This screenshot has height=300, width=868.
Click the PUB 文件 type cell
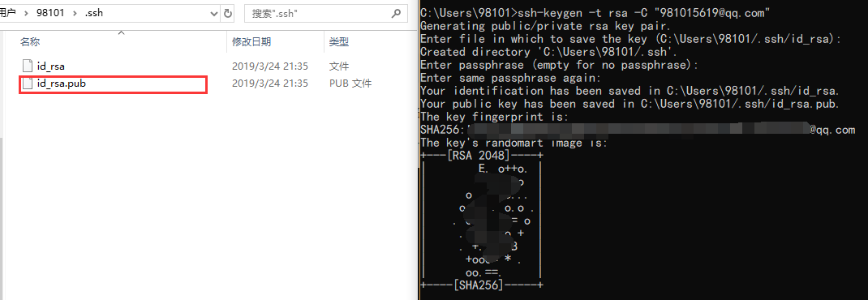pos(350,84)
